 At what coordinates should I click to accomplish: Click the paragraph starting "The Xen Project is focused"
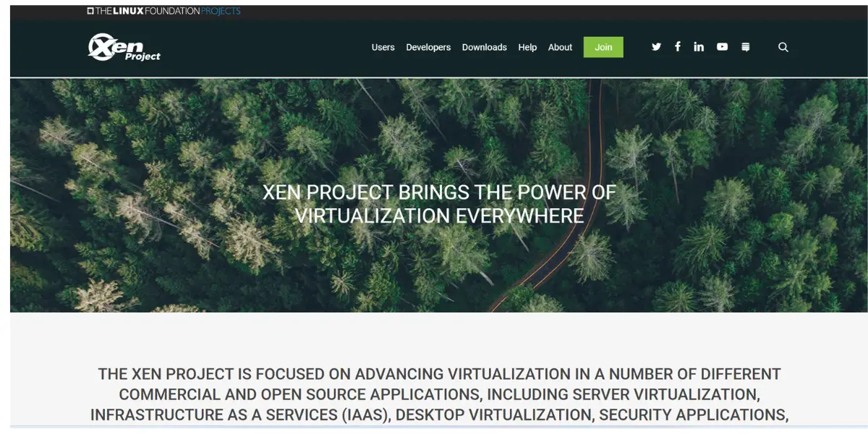tap(439, 395)
